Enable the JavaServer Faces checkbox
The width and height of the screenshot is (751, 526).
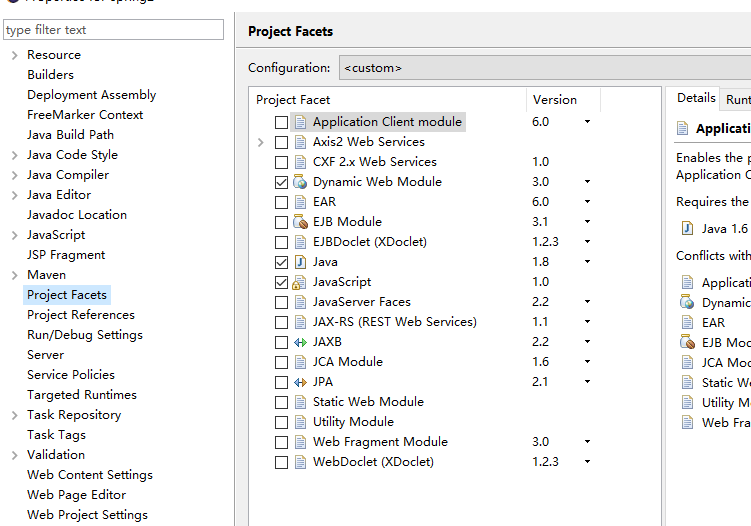point(281,302)
